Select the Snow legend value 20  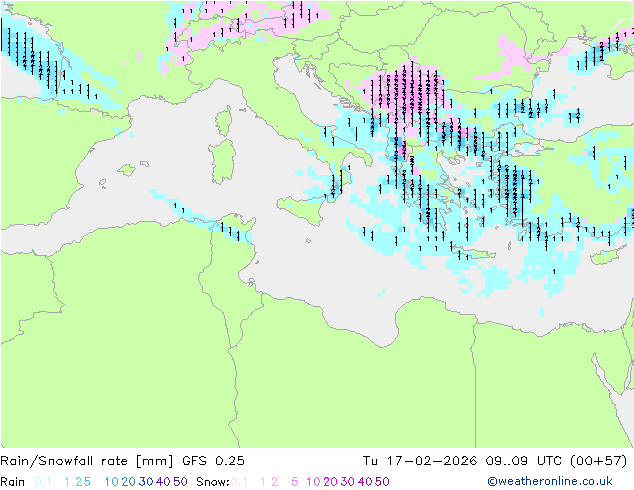[x=330, y=482]
